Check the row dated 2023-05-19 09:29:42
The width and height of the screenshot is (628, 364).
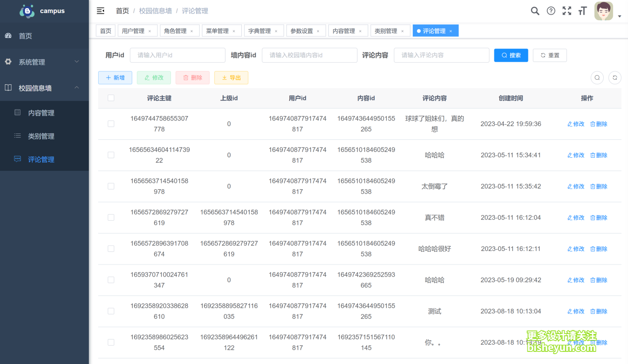coord(111,280)
